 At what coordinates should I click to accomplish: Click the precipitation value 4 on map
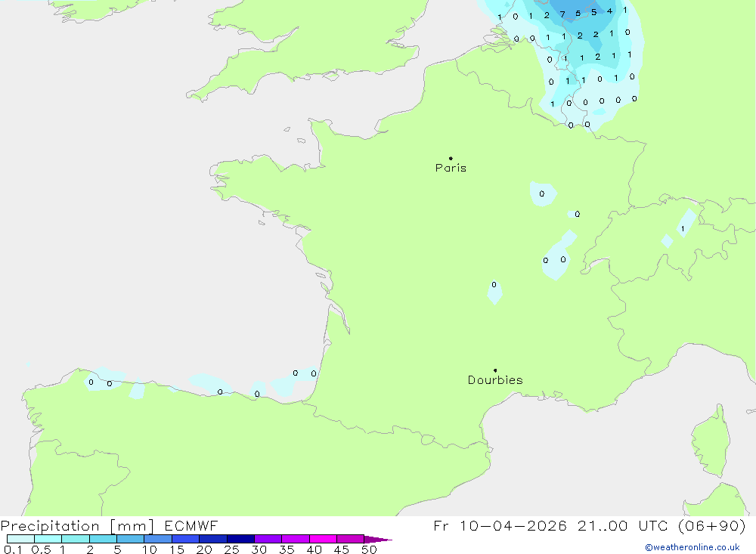coord(609,11)
